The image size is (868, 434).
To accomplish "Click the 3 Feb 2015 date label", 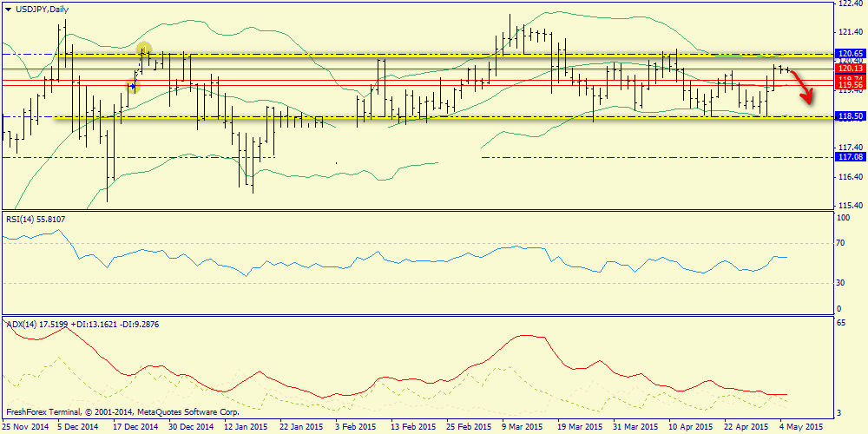I will click(x=357, y=427).
